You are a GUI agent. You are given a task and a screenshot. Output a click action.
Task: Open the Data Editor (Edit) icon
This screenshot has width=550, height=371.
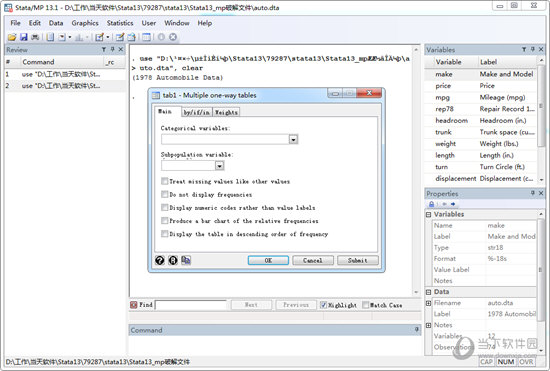coord(120,37)
